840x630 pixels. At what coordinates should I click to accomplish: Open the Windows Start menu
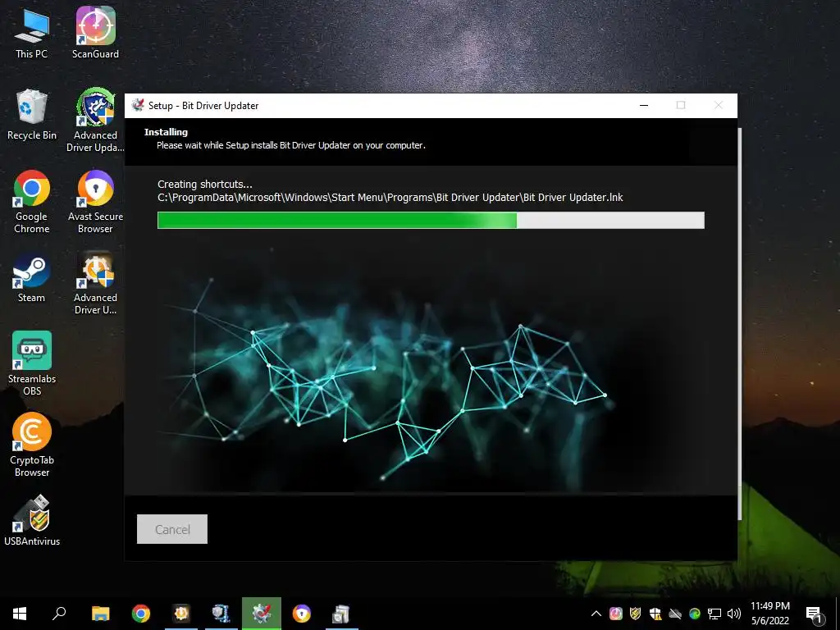pos(20,614)
